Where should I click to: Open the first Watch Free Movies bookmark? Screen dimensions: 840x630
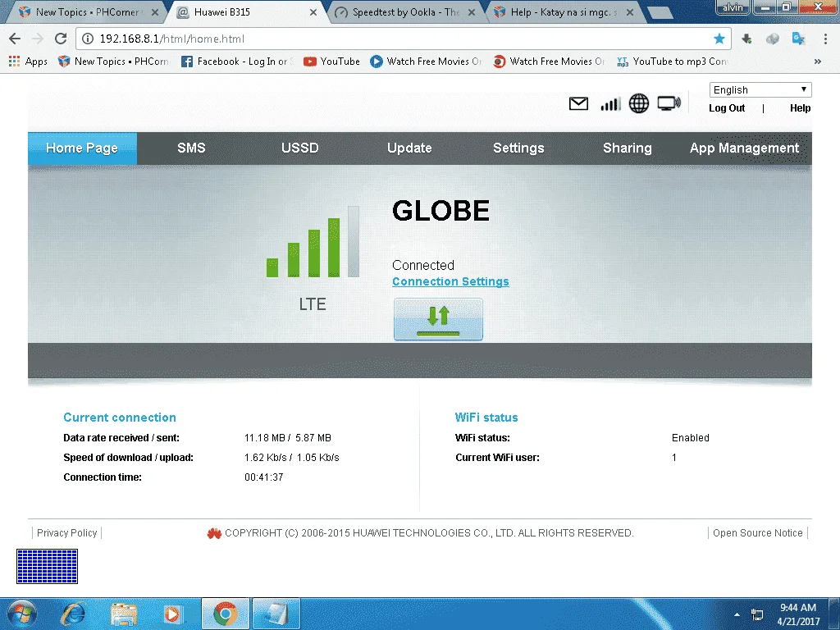(x=426, y=62)
